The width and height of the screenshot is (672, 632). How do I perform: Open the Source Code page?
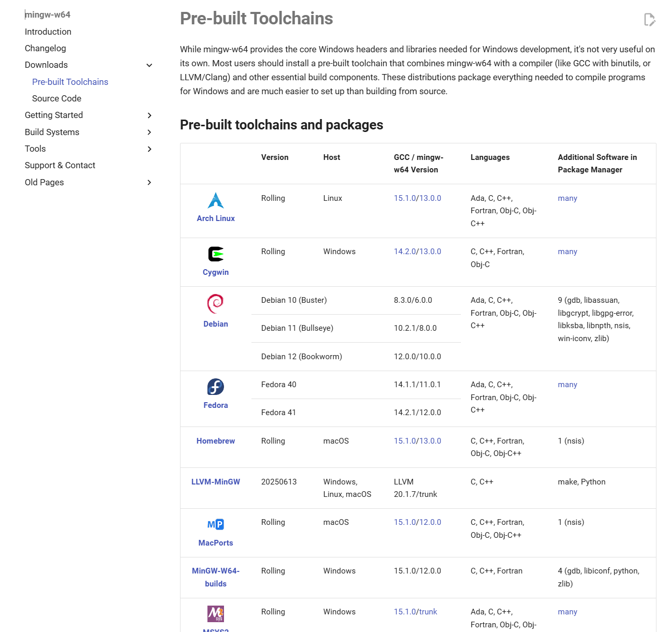point(57,98)
